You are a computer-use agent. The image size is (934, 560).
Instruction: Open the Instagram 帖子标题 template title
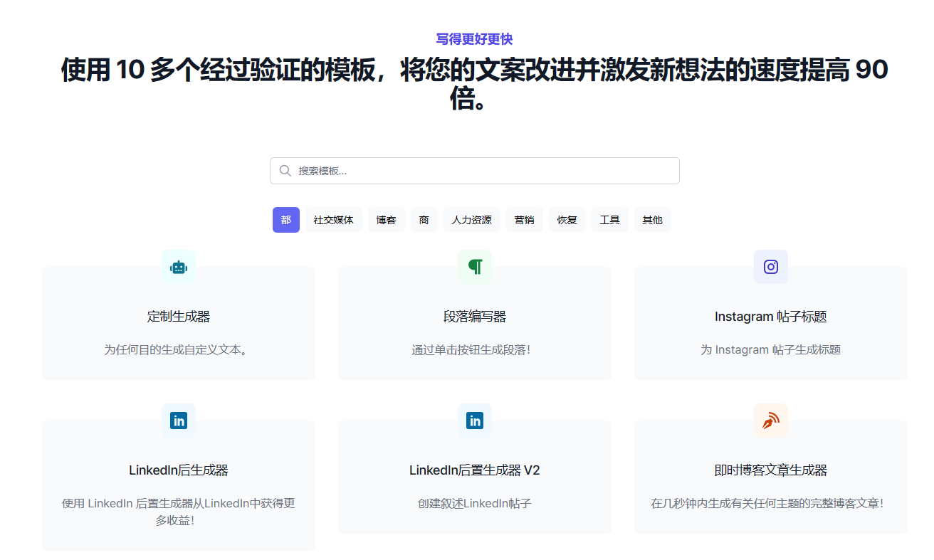[x=771, y=317]
